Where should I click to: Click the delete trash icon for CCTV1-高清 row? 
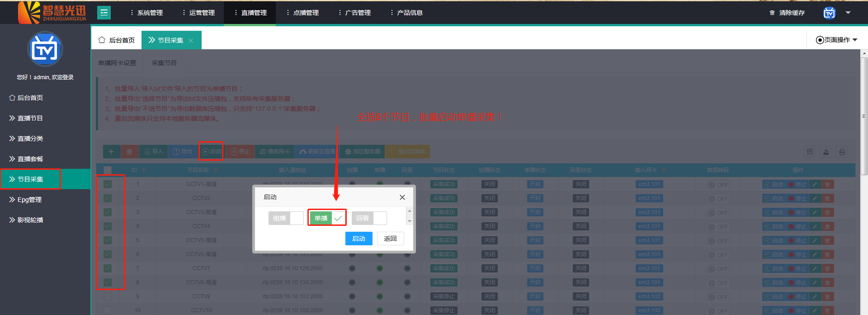827,185
